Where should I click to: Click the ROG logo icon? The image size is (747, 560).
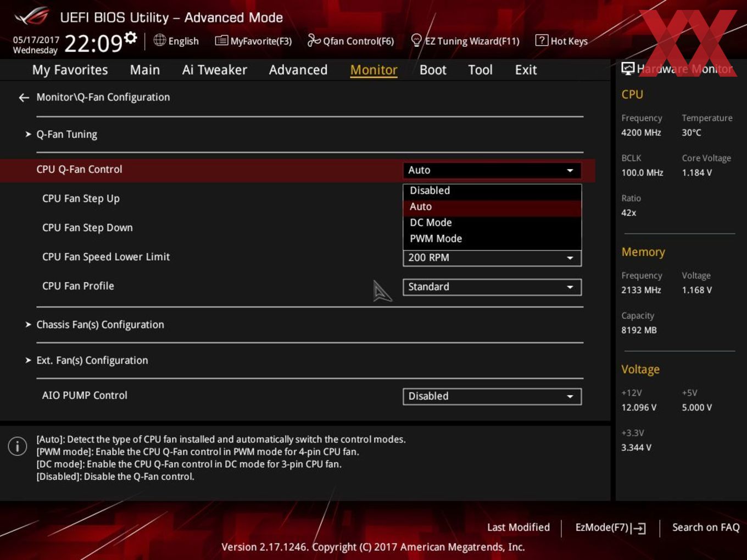coord(31,16)
